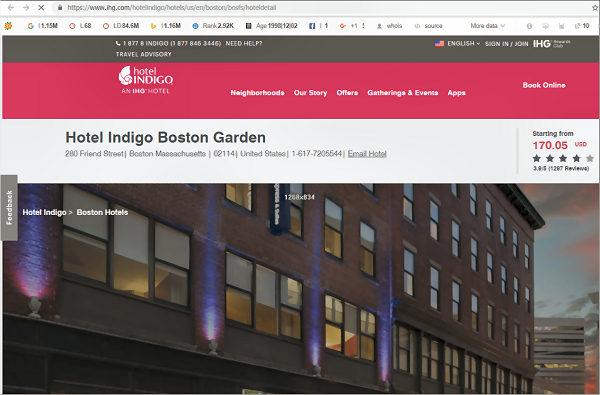Click the Hotel Indigo breadcrumb link
Viewport: 600px width, 395px height.
[44, 212]
